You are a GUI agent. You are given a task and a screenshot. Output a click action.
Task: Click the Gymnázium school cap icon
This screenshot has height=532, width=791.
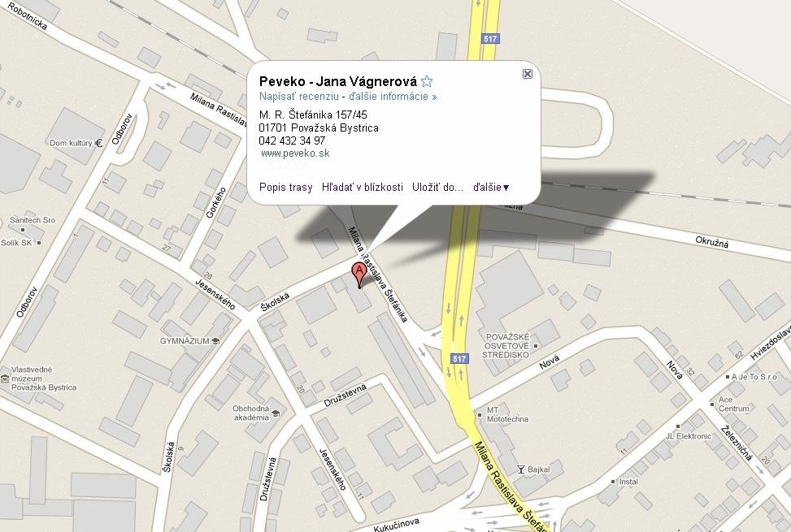215,341
